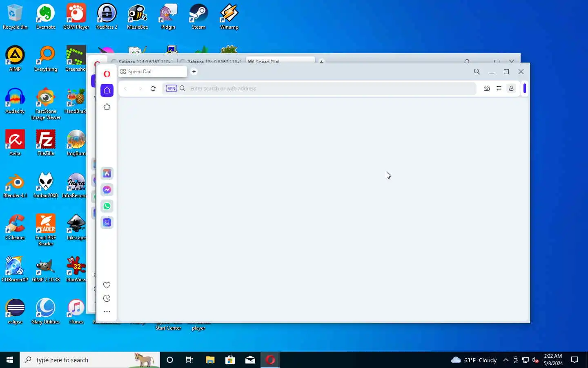Open clock showing 2:22 AM 5/8/2024
The image size is (588, 368).
(x=553, y=360)
